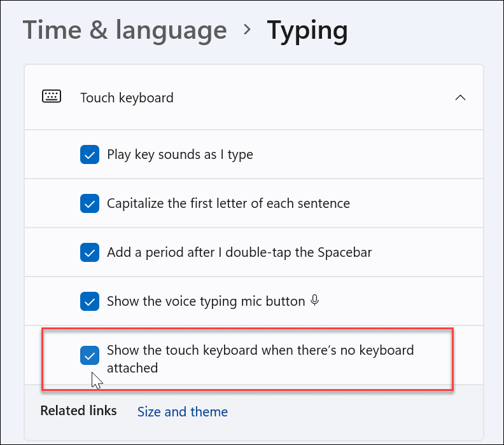This screenshot has height=445, width=504.
Task: Click the breadcrumb arrow separator
Action: click(247, 31)
